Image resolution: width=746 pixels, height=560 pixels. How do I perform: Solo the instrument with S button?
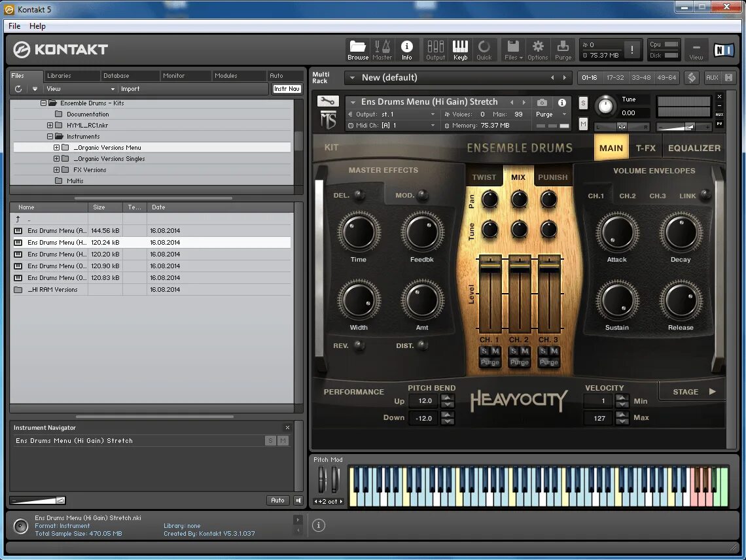click(x=583, y=103)
